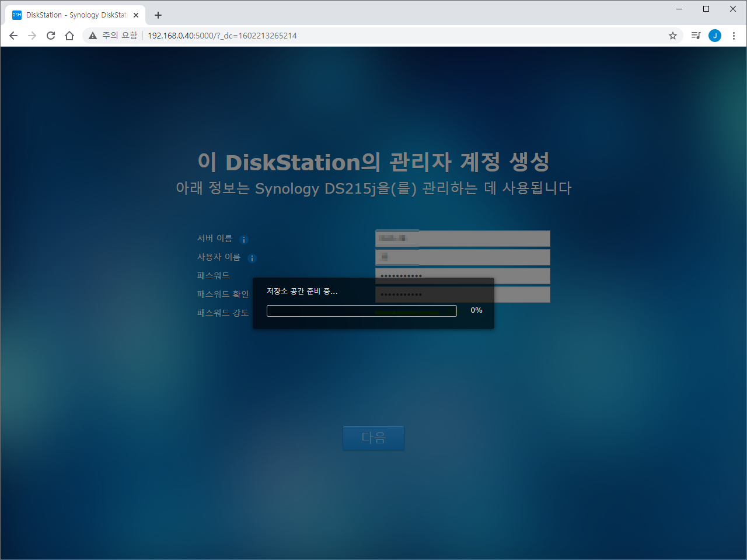This screenshot has height=560, width=747.
Task: Click the 주의 요함 security label
Action: (120, 36)
